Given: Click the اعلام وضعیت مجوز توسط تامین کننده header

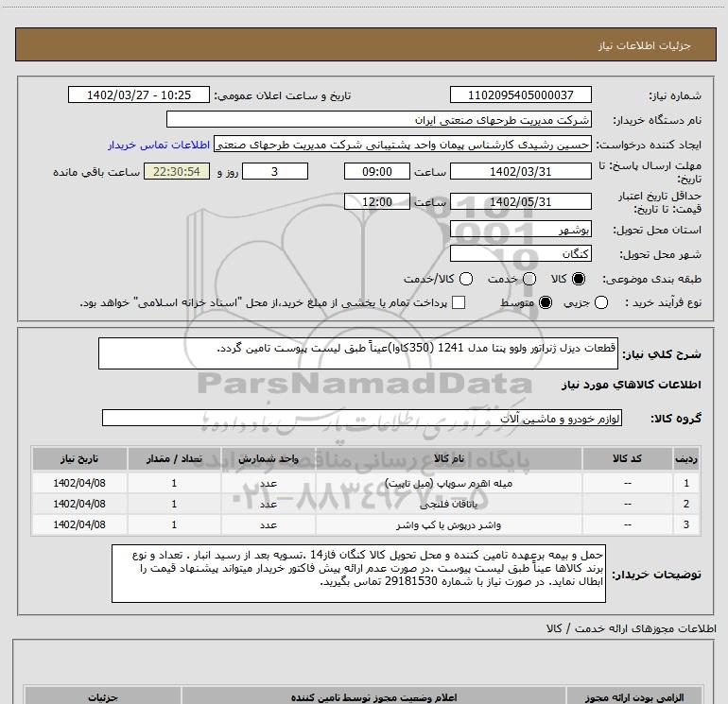Looking at the screenshot, I should click(373, 696).
